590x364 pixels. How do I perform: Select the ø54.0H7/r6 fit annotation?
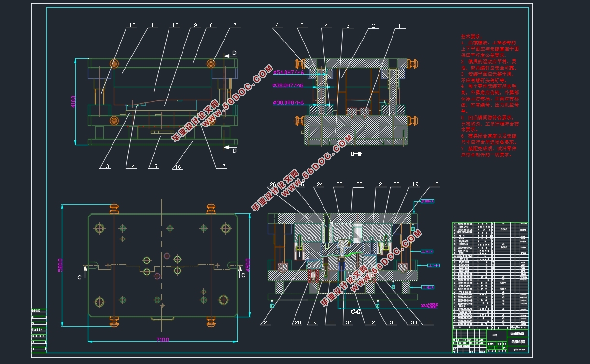click(289, 73)
